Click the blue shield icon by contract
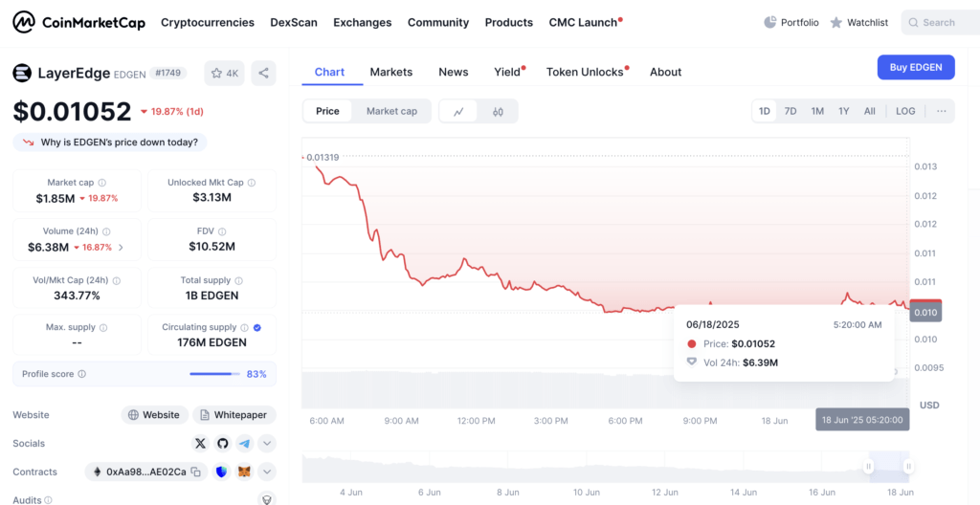The height and width of the screenshot is (505, 980). pos(222,472)
